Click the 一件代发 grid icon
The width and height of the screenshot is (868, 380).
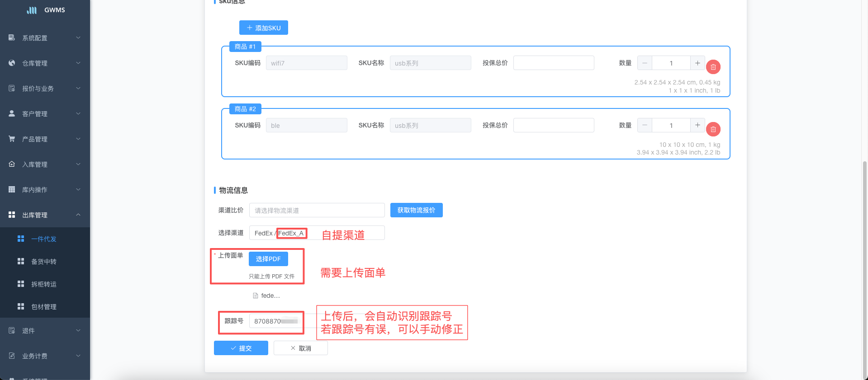click(21, 239)
